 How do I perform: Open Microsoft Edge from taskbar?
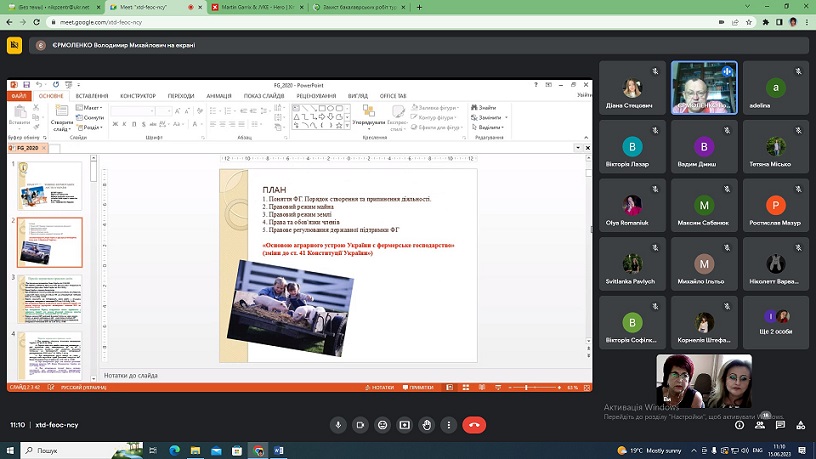click(x=174, y=450)
